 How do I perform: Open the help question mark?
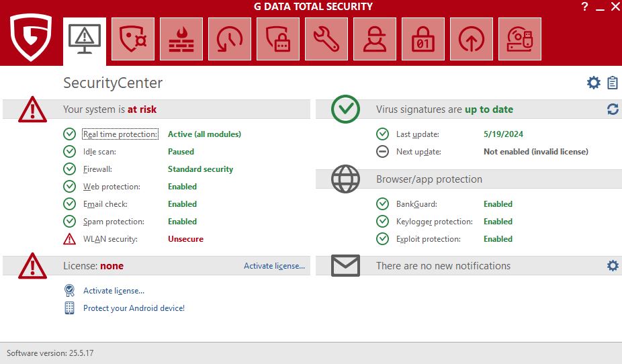(584, 6)
